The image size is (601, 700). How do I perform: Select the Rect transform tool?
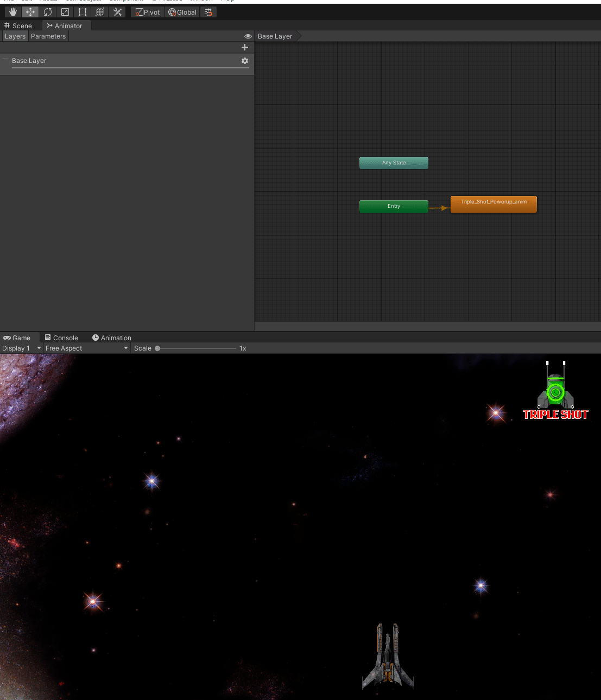83,12
